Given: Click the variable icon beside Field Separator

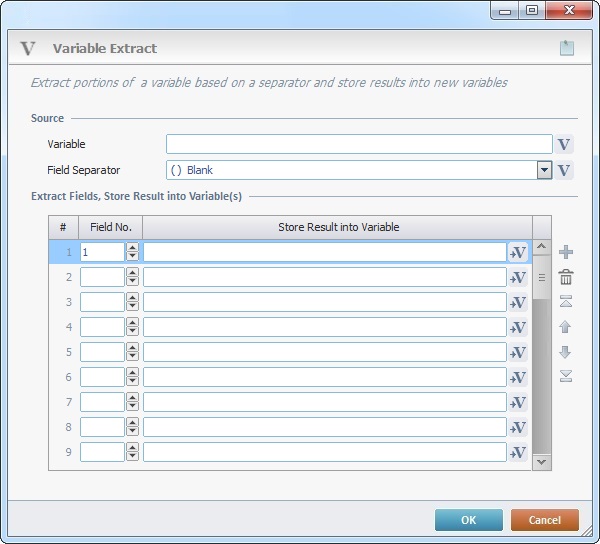Looking at the screenshot, I should pos(565,170).
